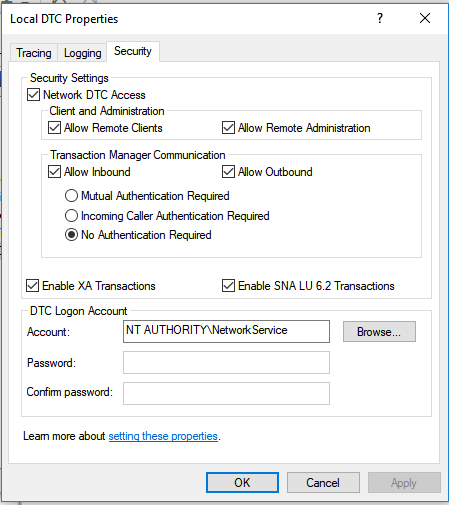The height and width of the screenshot is (505, 449).
Task: Close the Local DTC Properties dialog
Action: coord(425,18)
